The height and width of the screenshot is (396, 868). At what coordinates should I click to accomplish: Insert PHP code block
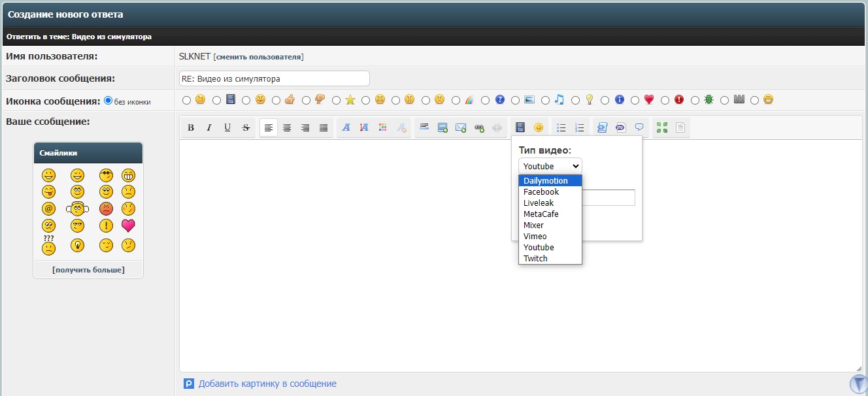click(x=620, y=127)
